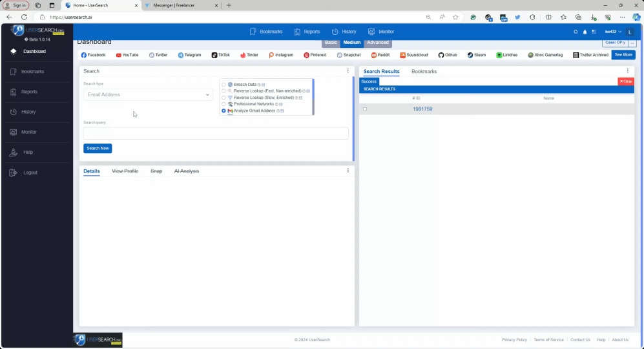Check the box for result 1981759

coord(365,109)
